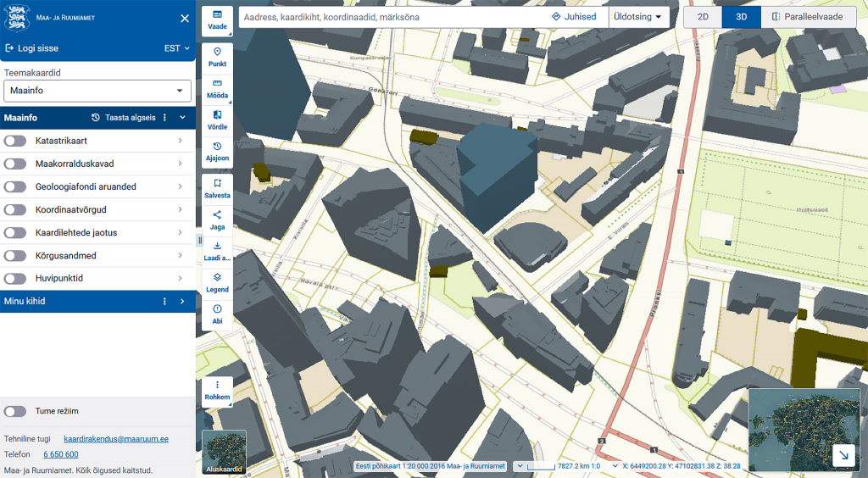Open the coordinate system dropdown chevron
Viewport: 868px width, 478px height.
615,466
